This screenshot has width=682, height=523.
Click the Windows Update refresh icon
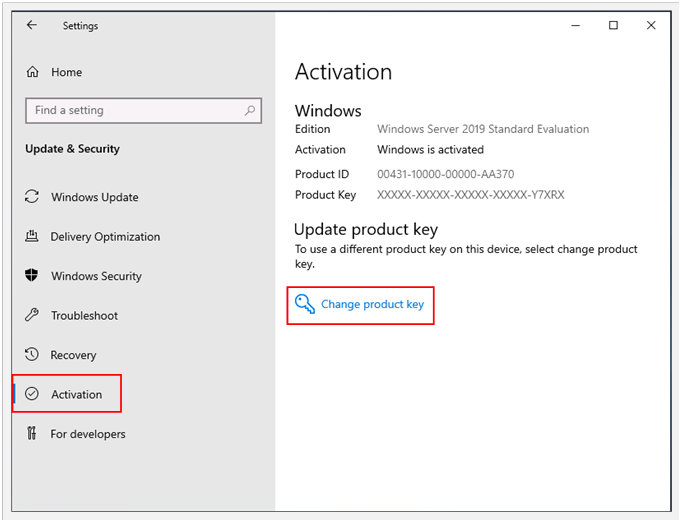click(32, 197)
